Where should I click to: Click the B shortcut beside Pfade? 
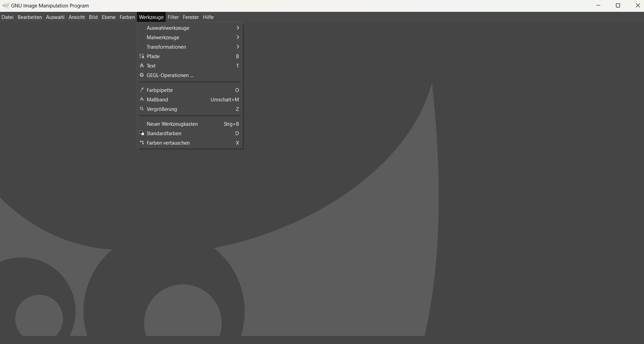click(237, 56)
